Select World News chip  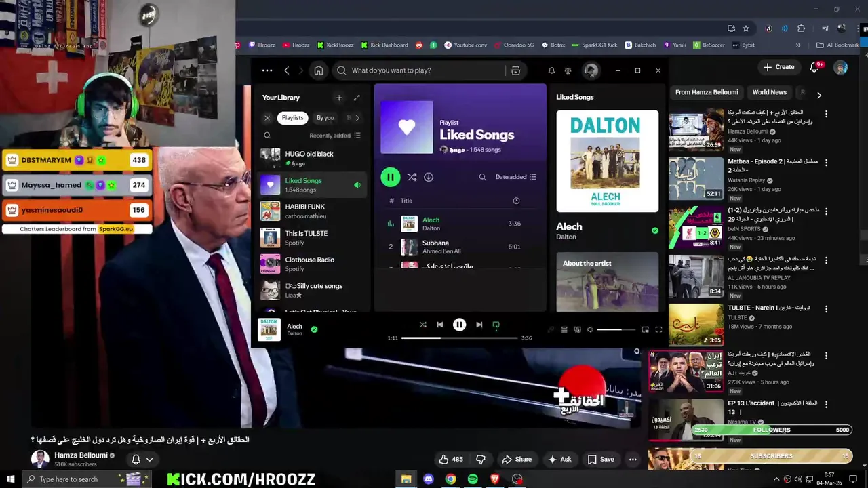[770, 92]
